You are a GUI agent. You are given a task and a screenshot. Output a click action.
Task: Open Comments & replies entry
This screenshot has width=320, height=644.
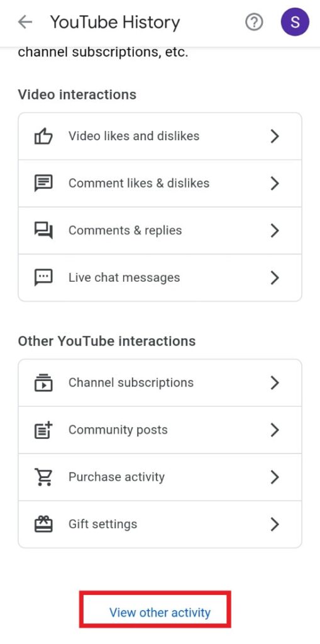(x=160, y=230)
